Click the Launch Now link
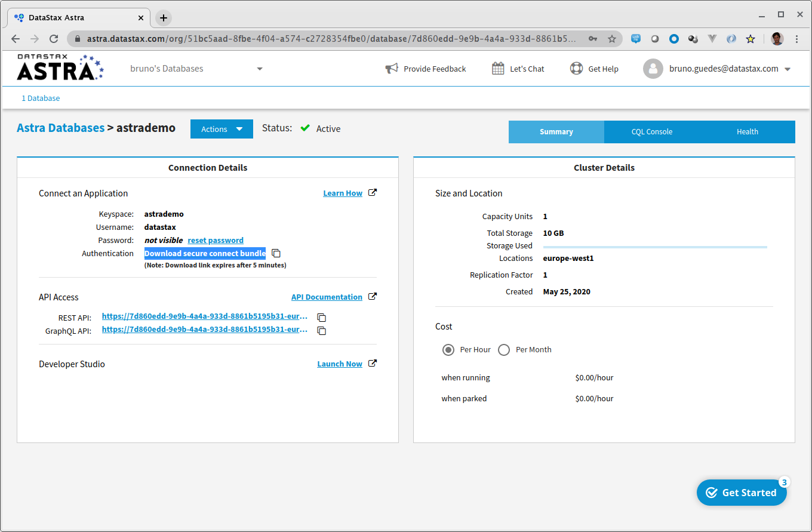 340,364
